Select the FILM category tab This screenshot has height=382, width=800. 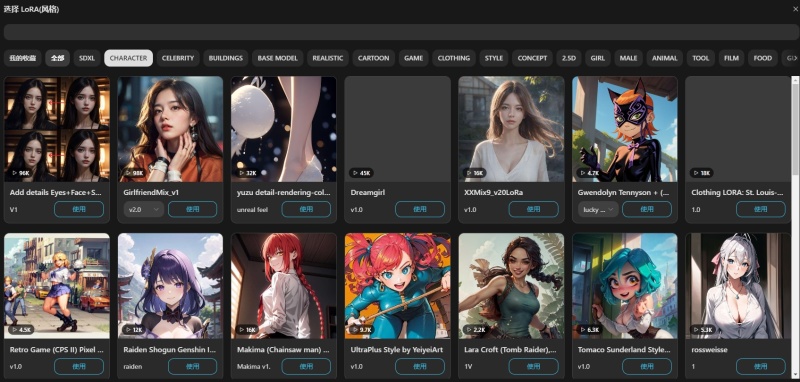[731, 58]
